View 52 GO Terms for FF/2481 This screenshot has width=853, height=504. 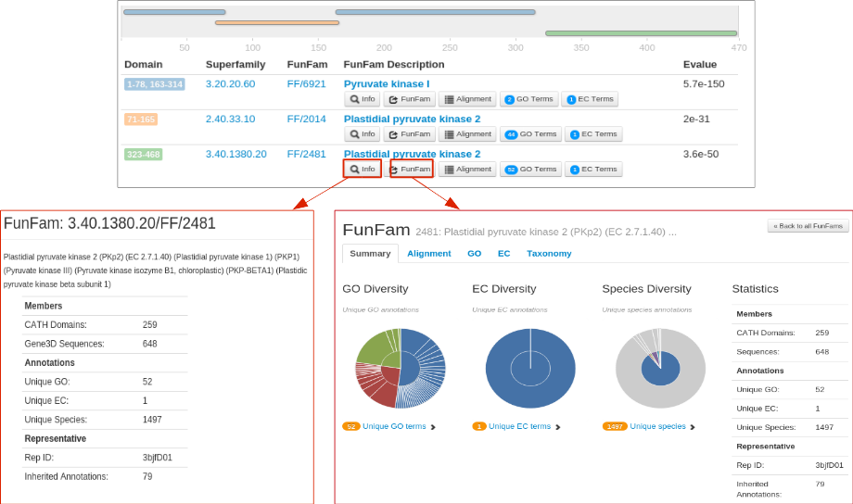pos(529,170)
